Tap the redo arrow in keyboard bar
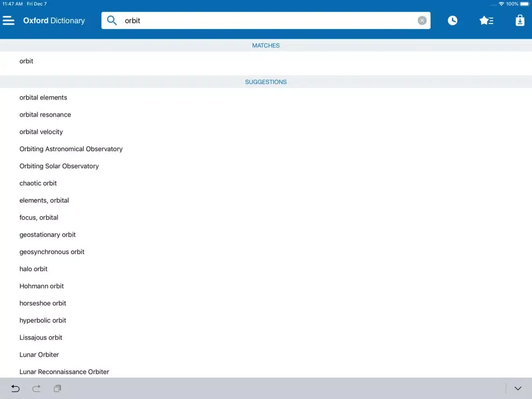 pyautogui.click(x=37, y=388)
